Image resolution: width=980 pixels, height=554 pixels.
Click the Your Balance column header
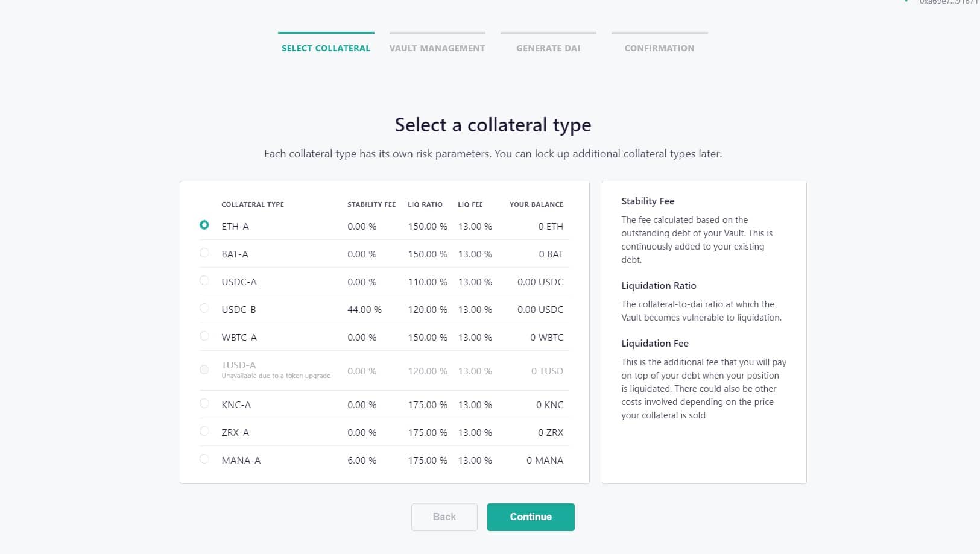tap(536, 204)
